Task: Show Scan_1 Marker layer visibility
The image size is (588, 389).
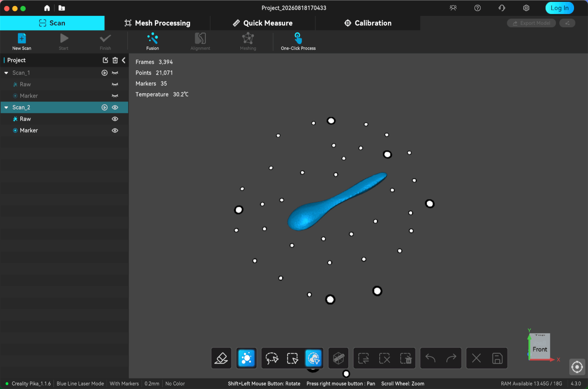Action: [x=115, y=96]
